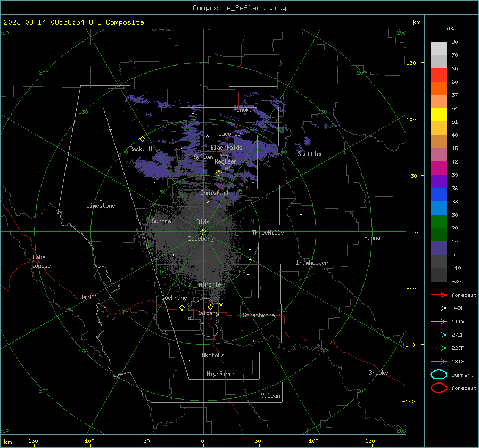Select the orange 111V arrow symbol
Viewport: 479px width, 448px height.
439,321
